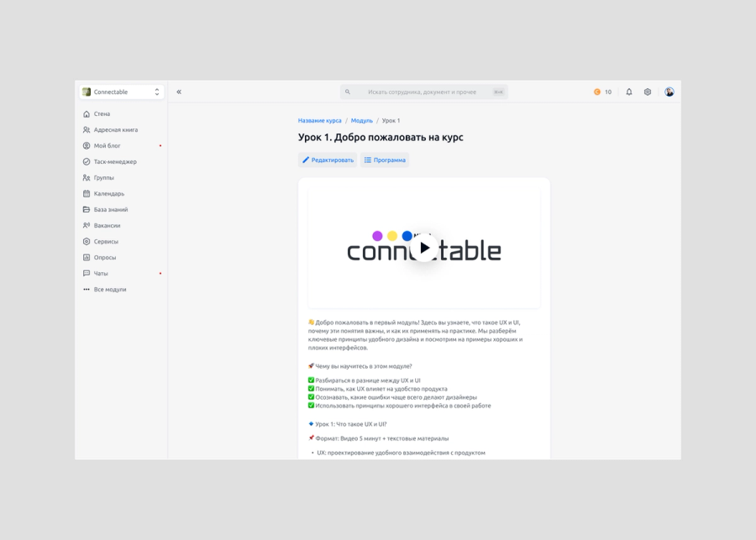This screenshot has width=756, height=540.
Task: Open the coin balance showing 10
Action: coord(602,92)
